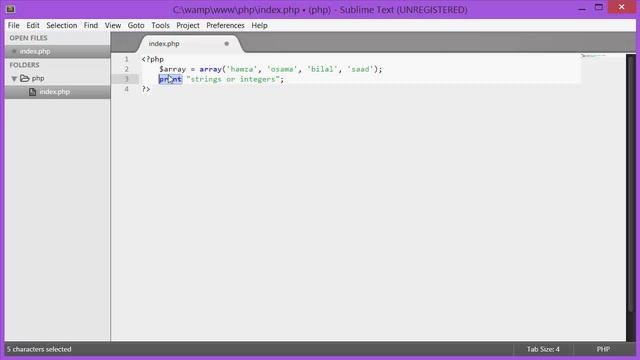Viewport: 640px width, 360px height.
Task: Click the <?php opening tag
Action: (153, 59)
